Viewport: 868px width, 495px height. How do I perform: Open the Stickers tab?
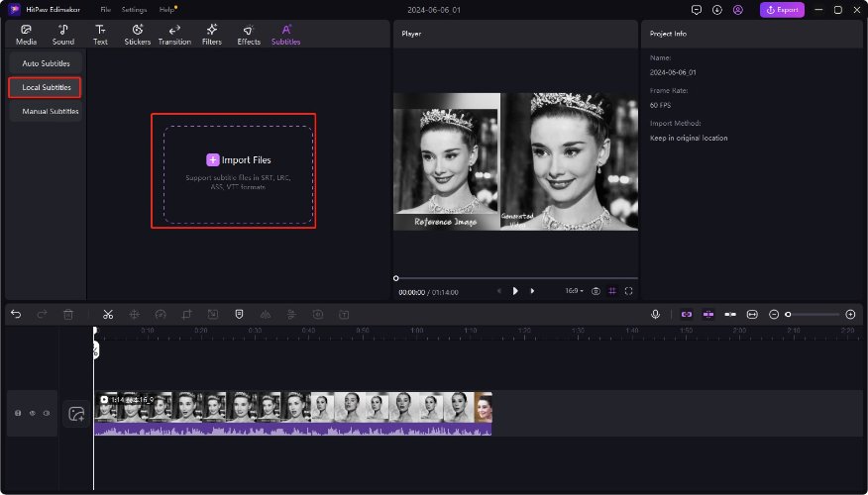pos(138,35)
